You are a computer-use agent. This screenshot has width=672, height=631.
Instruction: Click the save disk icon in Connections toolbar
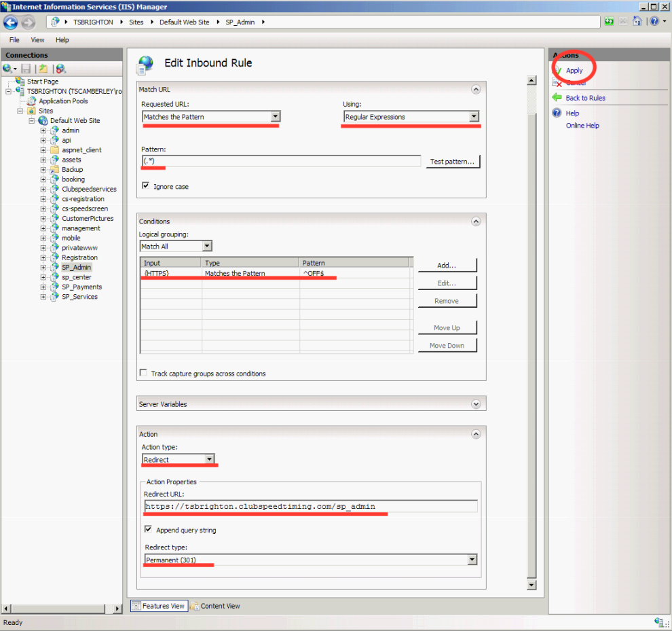(26, 69)
